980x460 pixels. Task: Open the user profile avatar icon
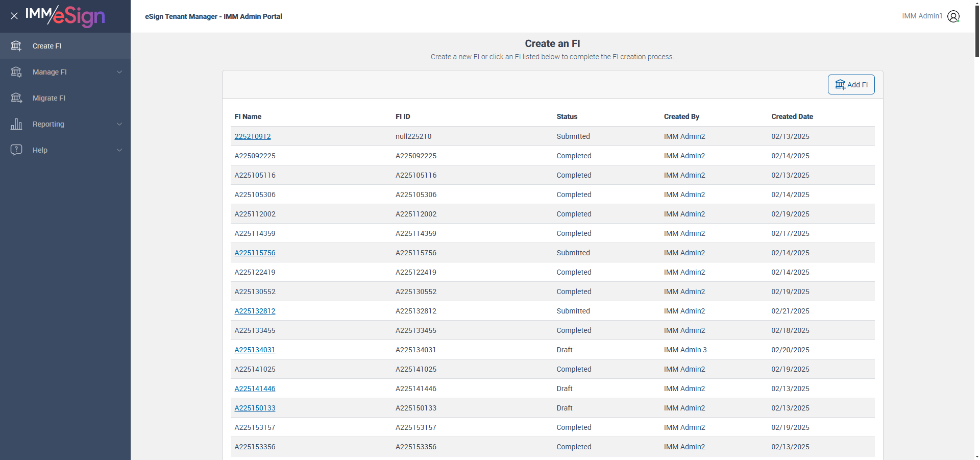tap(953, 16)
